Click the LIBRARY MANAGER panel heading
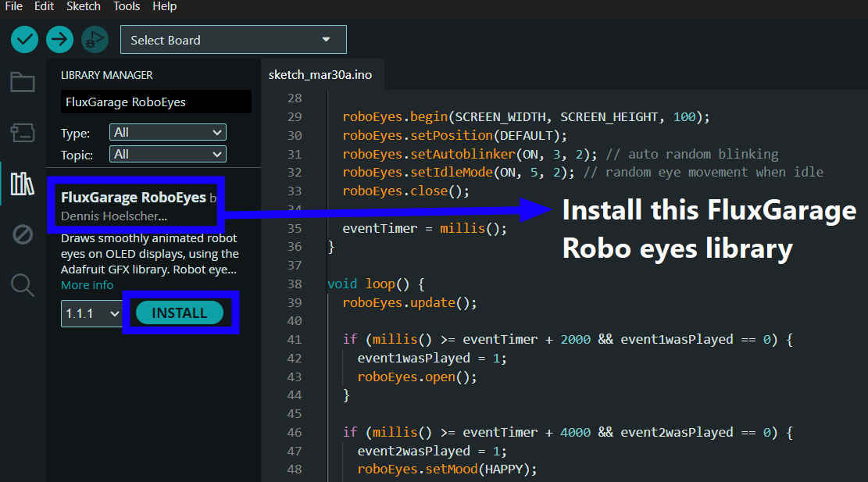The width and height of the screenshot is (868, 482). point(107,75)
